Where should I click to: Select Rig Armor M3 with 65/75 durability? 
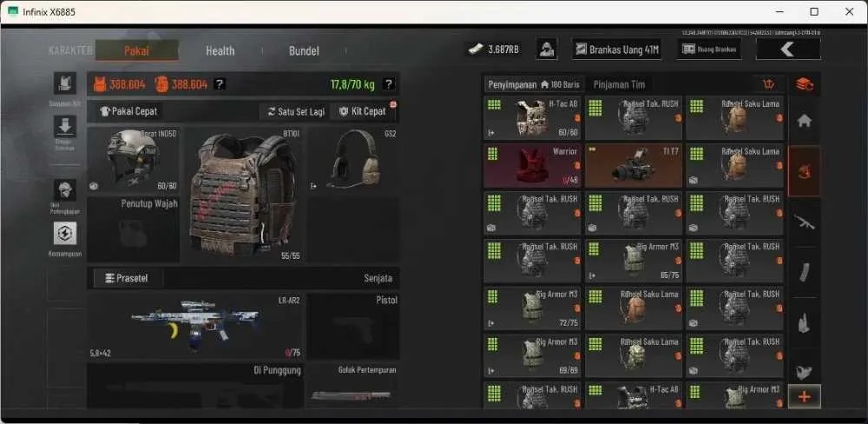coord(634,261)
